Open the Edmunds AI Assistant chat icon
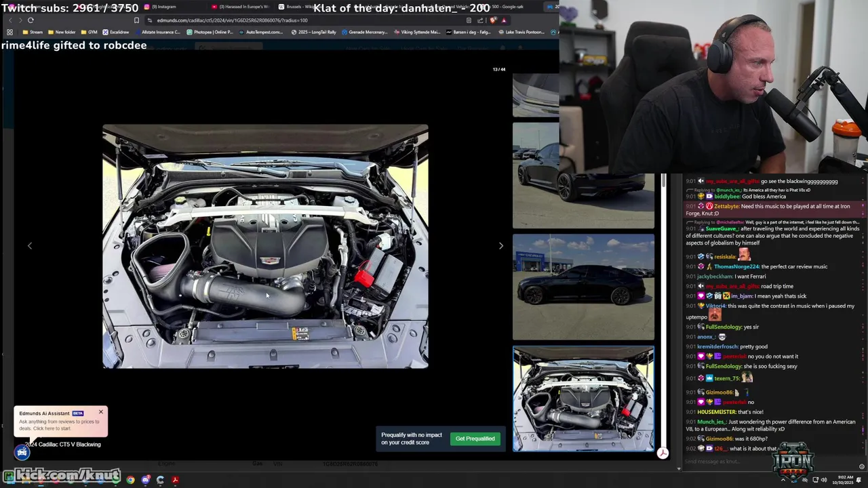 tap(22, 452)
